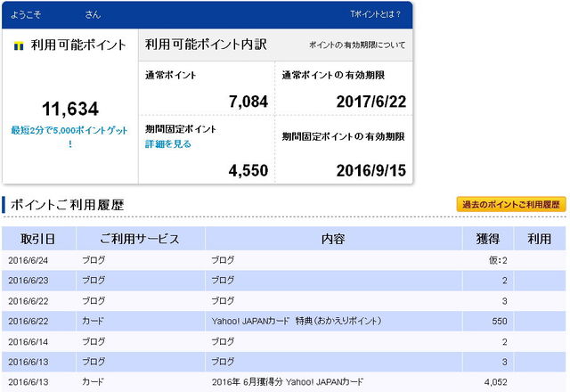
Task: Click the 取引日 column header
Action: 38,239
